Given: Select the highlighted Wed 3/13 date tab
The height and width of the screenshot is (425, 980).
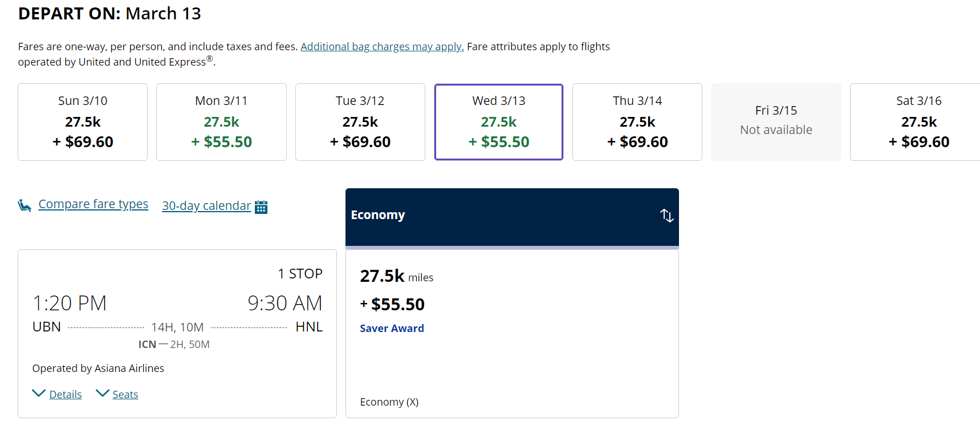Looking at the screenshot, I should pyautogui.click(x=499, y=122).
